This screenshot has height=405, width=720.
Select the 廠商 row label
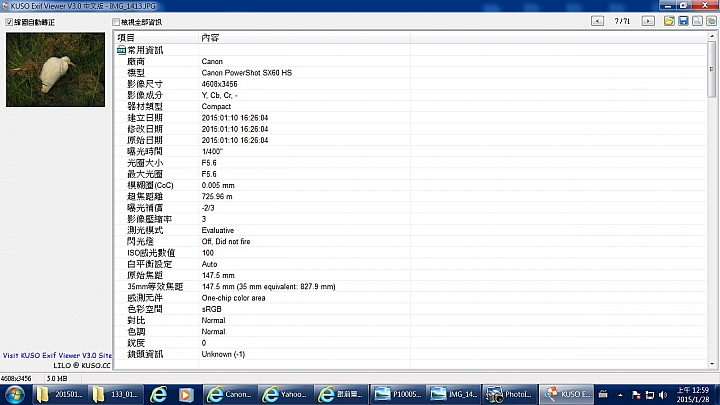(136, 62)
